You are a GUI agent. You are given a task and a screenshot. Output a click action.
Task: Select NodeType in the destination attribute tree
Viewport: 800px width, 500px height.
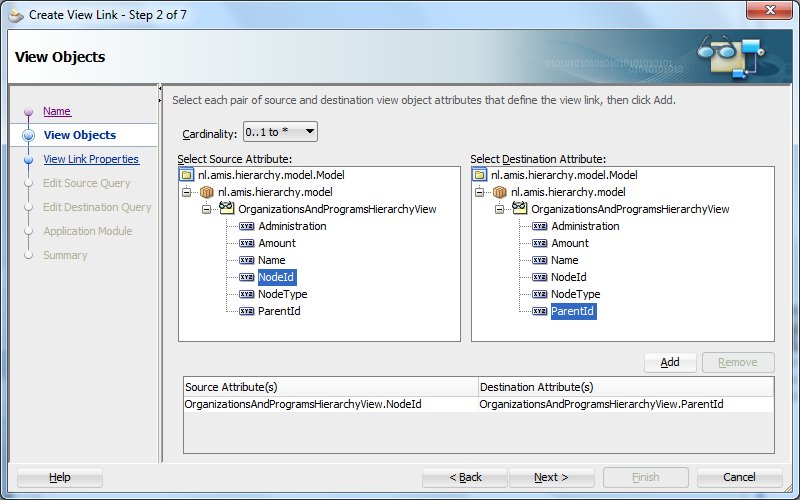coord(575,294)
